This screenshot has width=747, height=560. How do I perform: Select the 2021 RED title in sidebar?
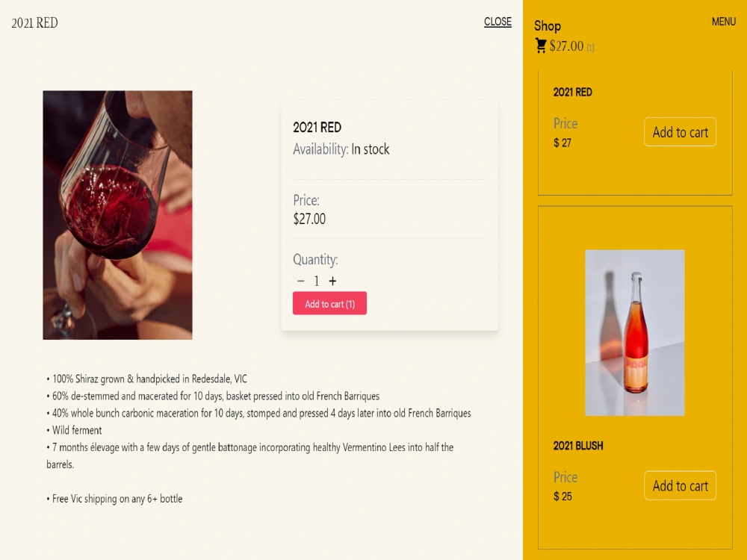(572, 93)
